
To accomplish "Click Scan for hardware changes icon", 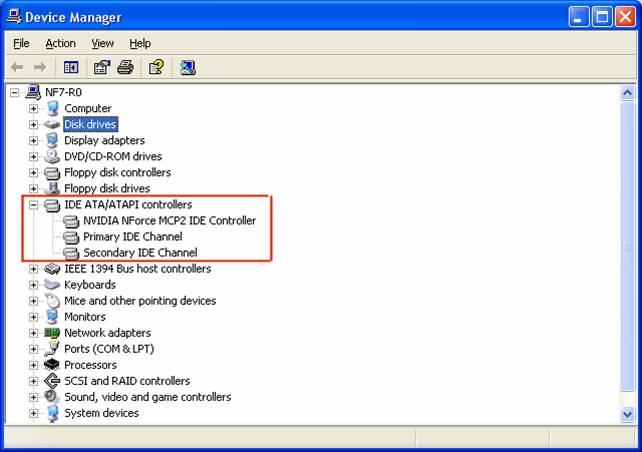I will [x=188, y=67].
